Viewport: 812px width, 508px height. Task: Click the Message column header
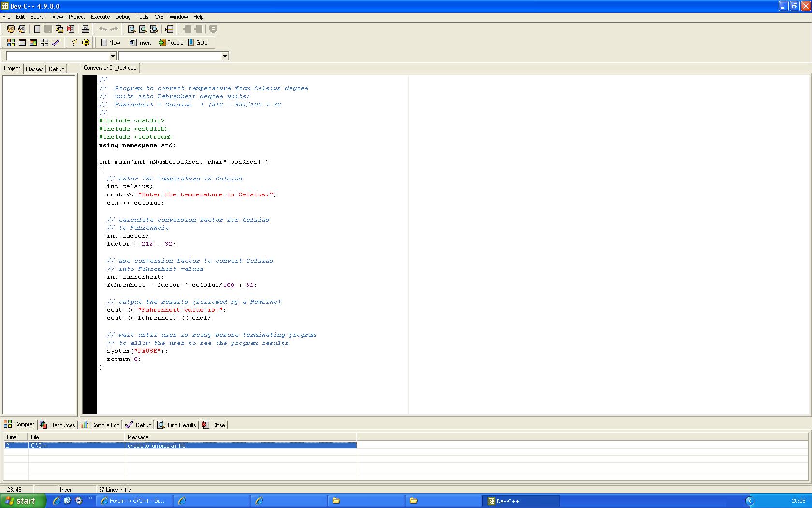(240, 437)
